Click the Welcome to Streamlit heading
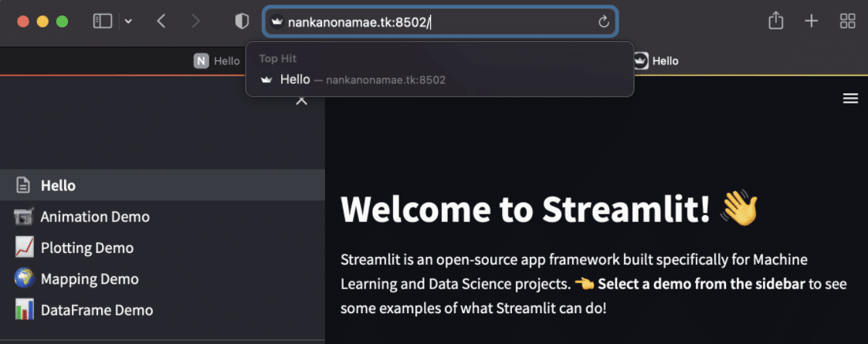Viewport: 868px width, 344px height. (x=526, y=210)
